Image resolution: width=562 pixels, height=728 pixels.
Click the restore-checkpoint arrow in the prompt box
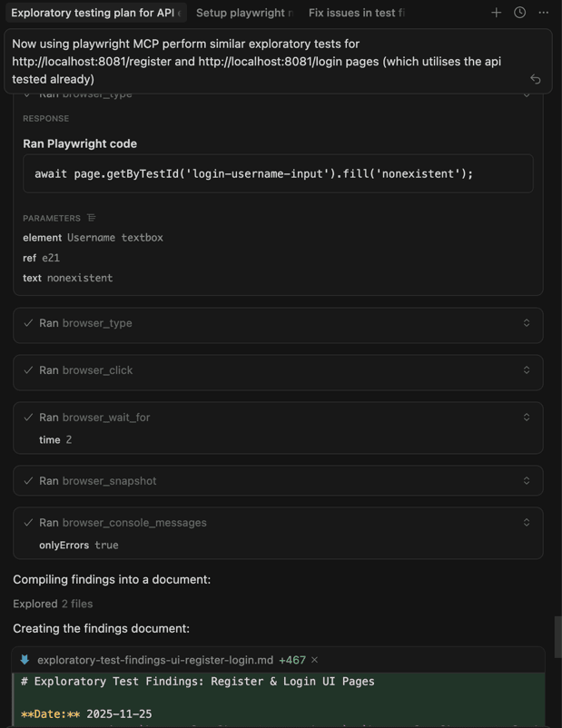pyautogui.click(x=536, y=79)
